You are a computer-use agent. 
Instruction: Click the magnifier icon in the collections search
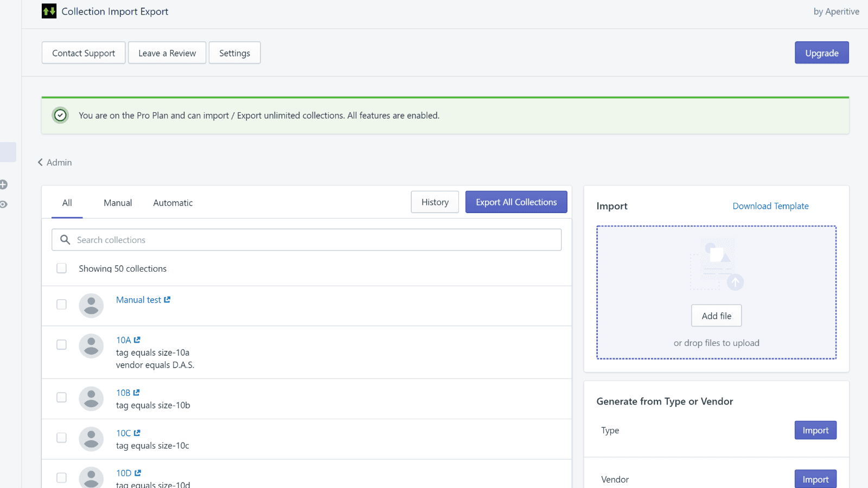pyautogui.click(x=65, y=239)
